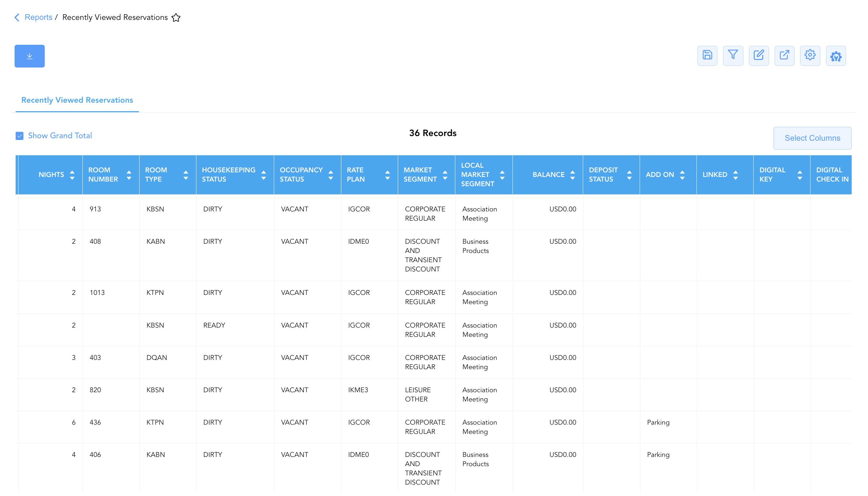Go to Reports breadcrumb link
The height and width of the screenshot is (496, 868).
tap(38, 17)
